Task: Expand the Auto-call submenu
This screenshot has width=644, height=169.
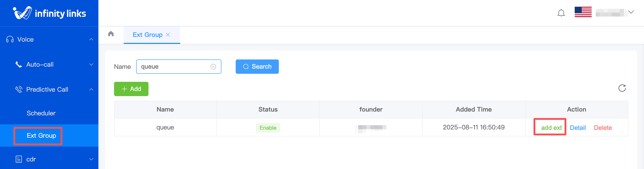Action: (91, 65)
